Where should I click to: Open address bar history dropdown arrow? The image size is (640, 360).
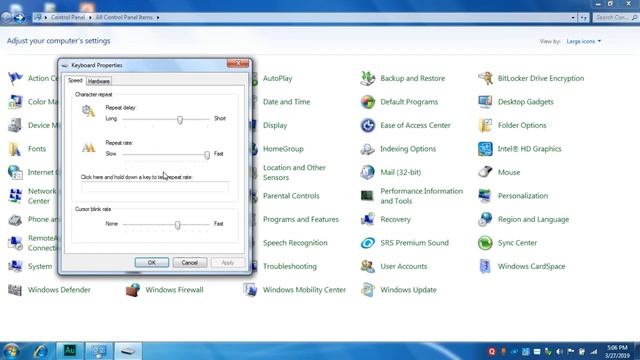(x=573, y=18)
